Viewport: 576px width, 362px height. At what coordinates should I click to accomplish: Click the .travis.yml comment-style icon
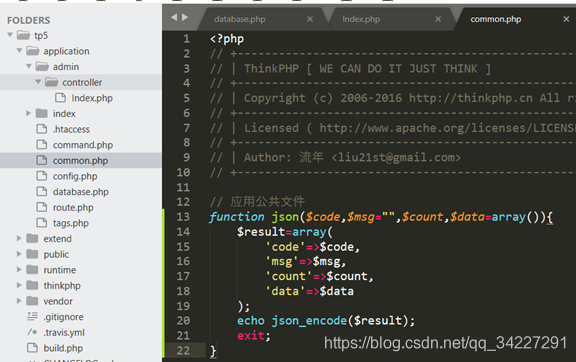click(32, 332)
